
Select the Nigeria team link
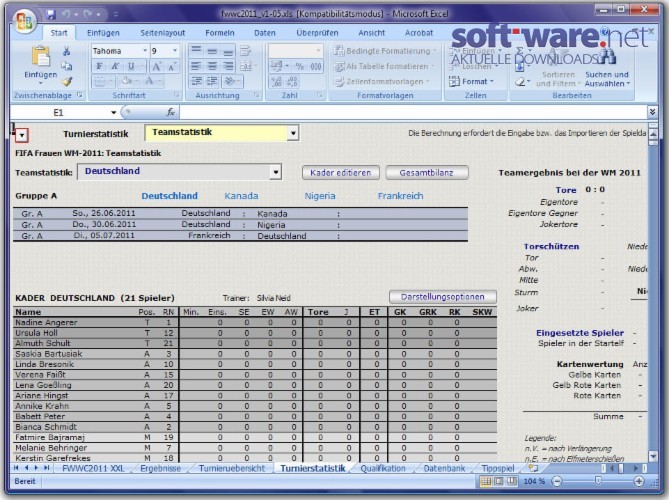[320, 196]
